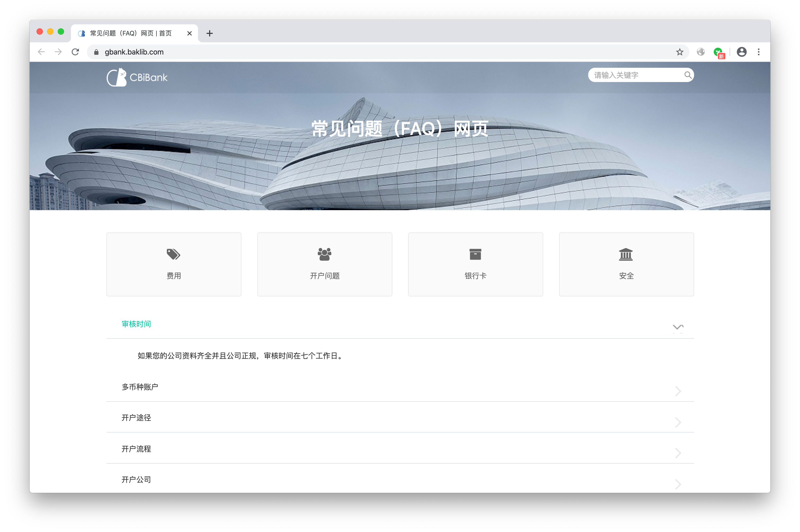Reload the page

(x=75, y=52)
